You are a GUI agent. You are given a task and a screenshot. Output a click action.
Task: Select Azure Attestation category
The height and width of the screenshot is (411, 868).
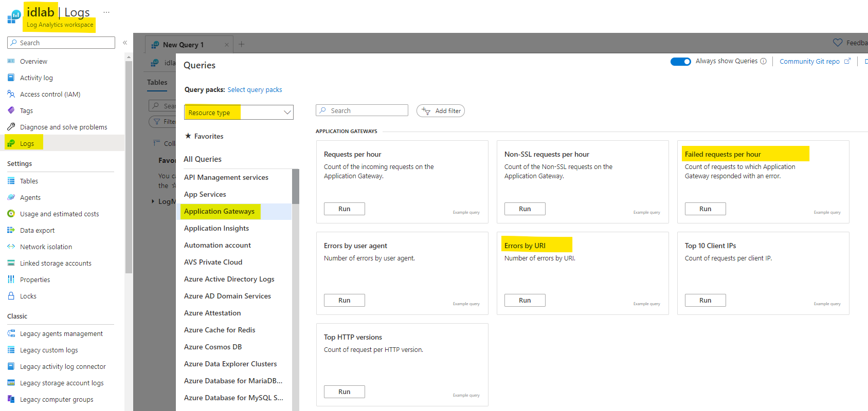pos(212,313)
